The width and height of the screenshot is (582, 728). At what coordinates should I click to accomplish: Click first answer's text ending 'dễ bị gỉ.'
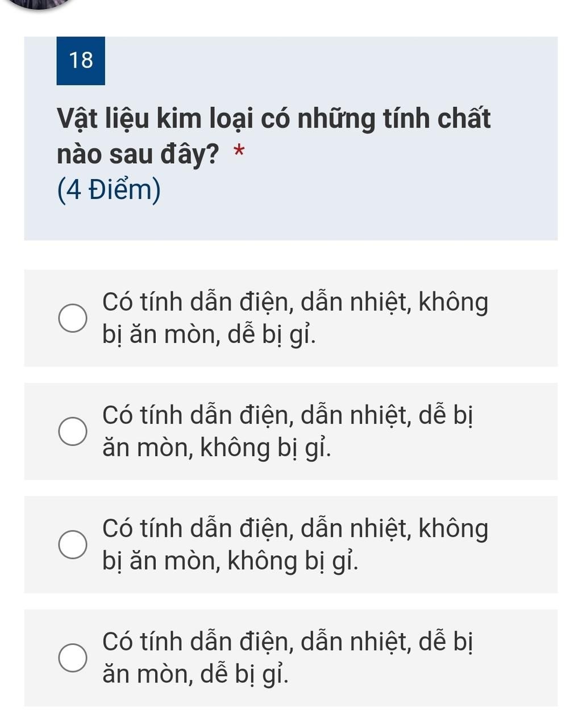[209, 335]
